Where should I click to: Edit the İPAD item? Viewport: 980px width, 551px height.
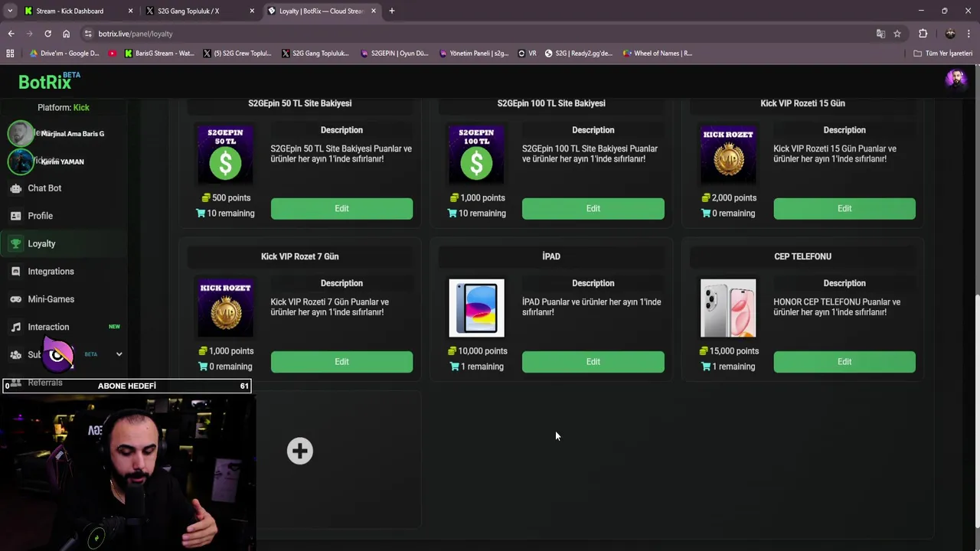(593, 361)
